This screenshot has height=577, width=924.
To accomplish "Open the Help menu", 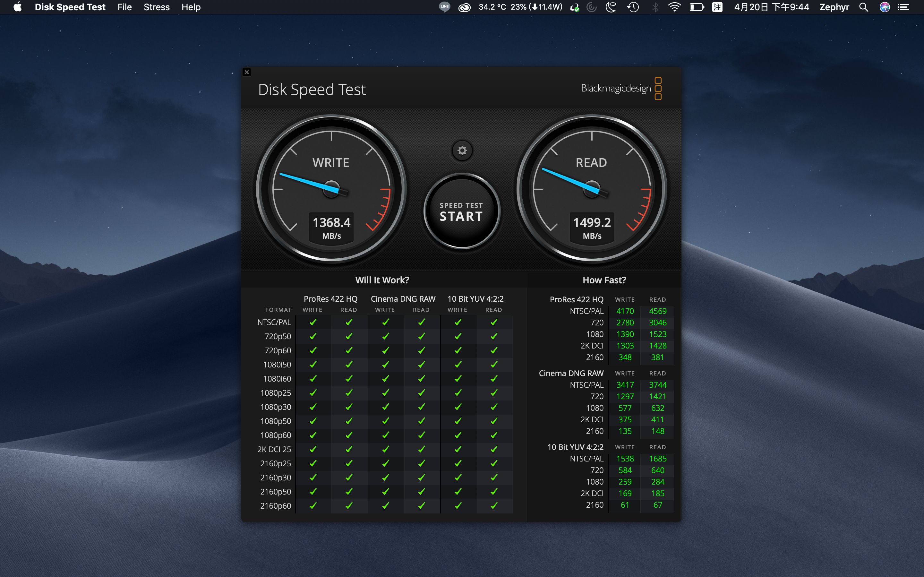I will pyautogui.click(x=191, y=7).
